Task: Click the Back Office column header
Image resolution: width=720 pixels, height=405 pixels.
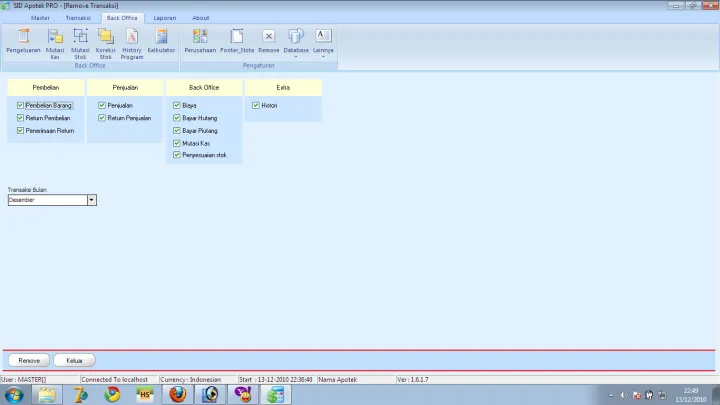Action: coord(204,88)
